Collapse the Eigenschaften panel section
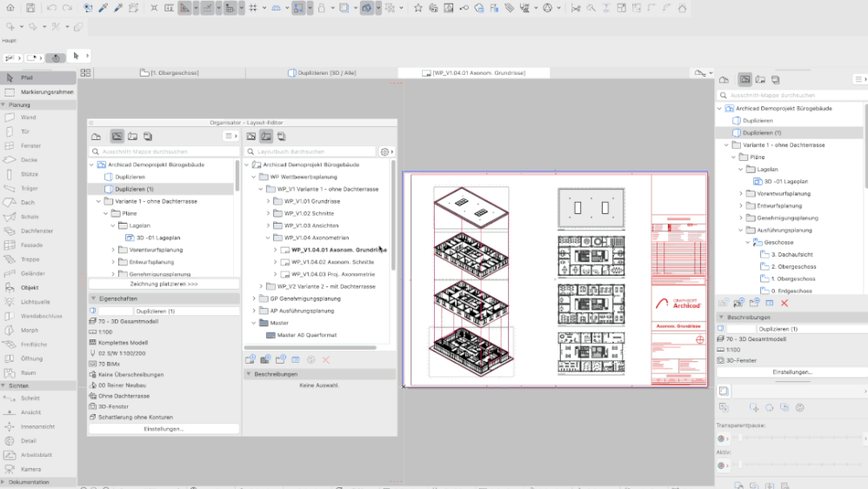This screenshot has width=868, height=489. point(93,298)
